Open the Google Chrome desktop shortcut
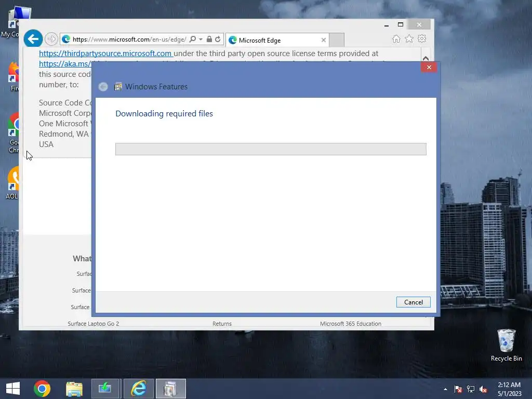Image resolution: width=532 pixels, height=399 pixels. [13, 133]
